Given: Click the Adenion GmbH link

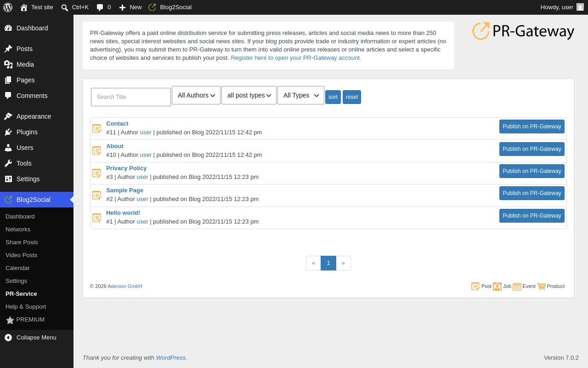Looking at the screenshot, I should 125,286.
